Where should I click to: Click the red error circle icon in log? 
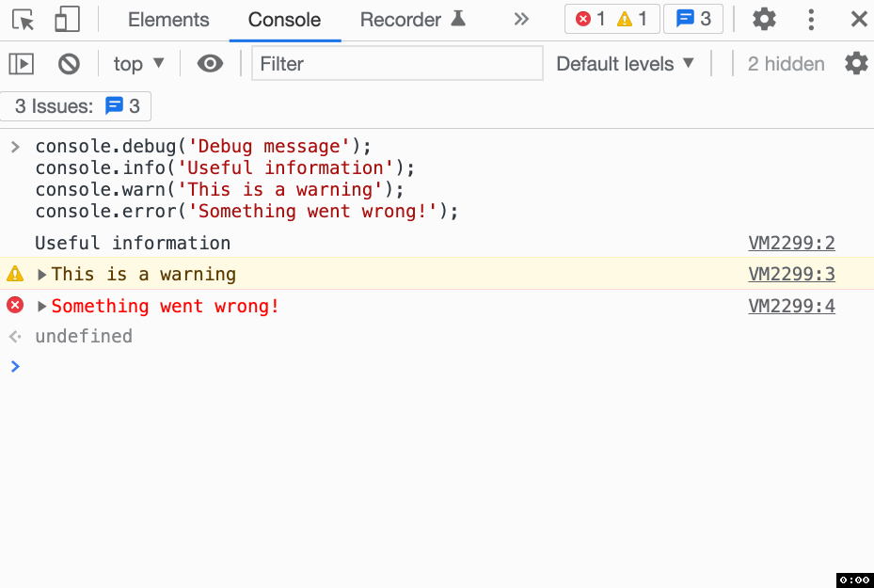click(x=15, y=306)
